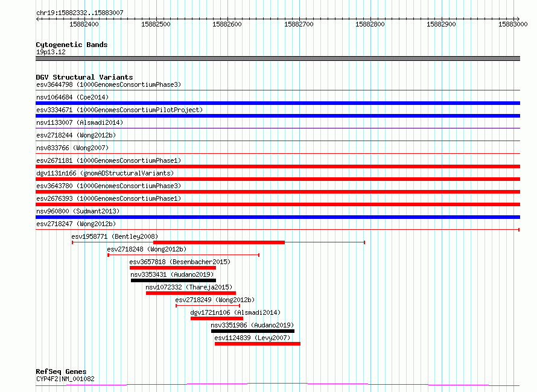Image resolution: width=537 pixels, height=392 pixels.
Task: Click the nsv1133007 (Alsmadi2014) label
Action: coord(80,122)
